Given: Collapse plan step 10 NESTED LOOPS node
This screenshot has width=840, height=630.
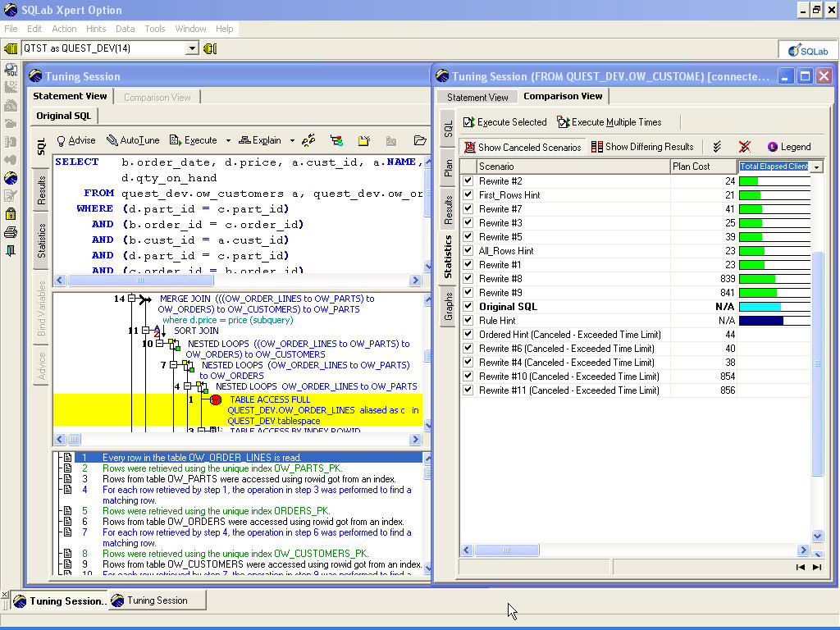Looking at the screenshot, I should pos(160,344).
